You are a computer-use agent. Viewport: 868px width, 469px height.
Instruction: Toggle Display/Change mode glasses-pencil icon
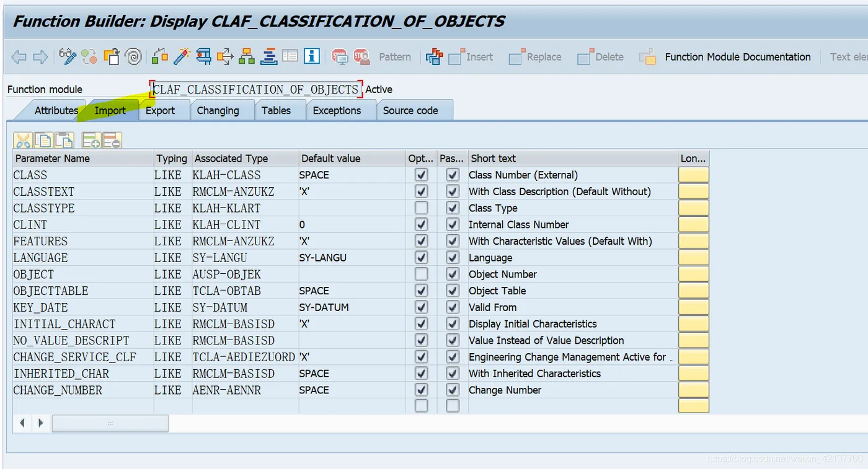[68, 57]
